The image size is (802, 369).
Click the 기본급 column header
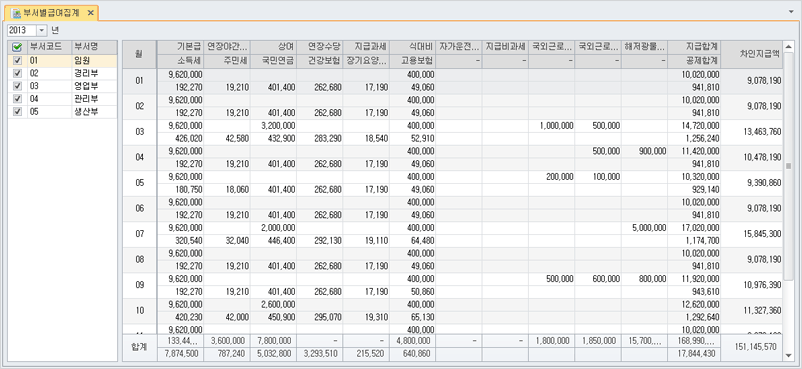[x=180, y=47]
